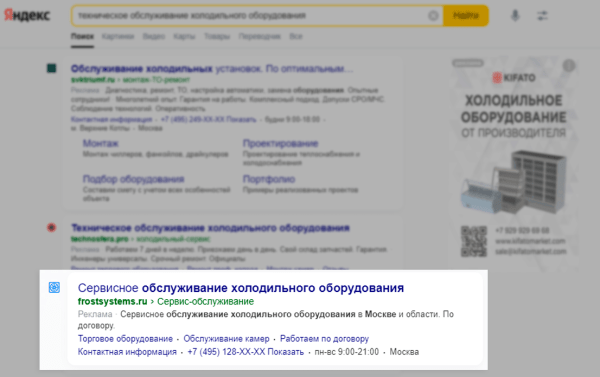Activate voice search microphone icon

tap(515, 16)
